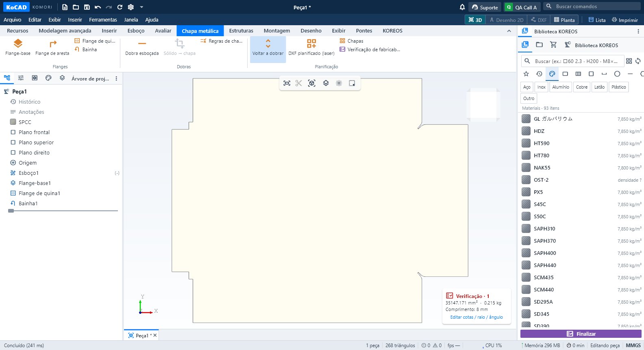Select the Dobra esboçada tool

[x=142, y=48]
